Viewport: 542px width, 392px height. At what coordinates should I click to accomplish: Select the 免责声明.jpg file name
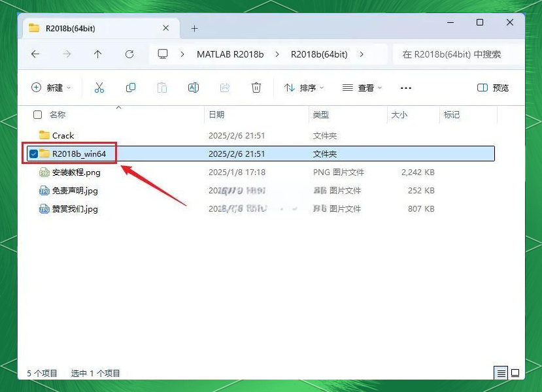pos(75,190)
